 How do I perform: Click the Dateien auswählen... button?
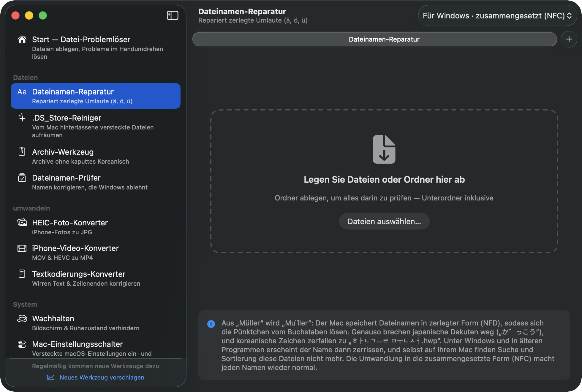point(384,221)
